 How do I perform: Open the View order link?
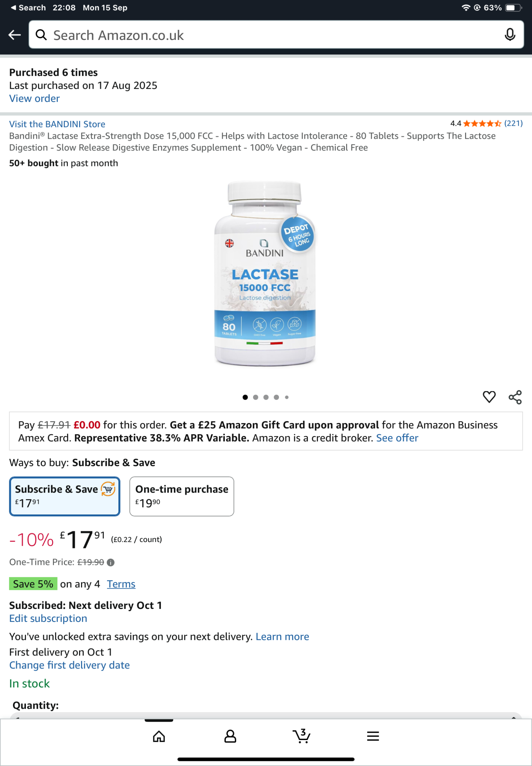pos(35,98)
